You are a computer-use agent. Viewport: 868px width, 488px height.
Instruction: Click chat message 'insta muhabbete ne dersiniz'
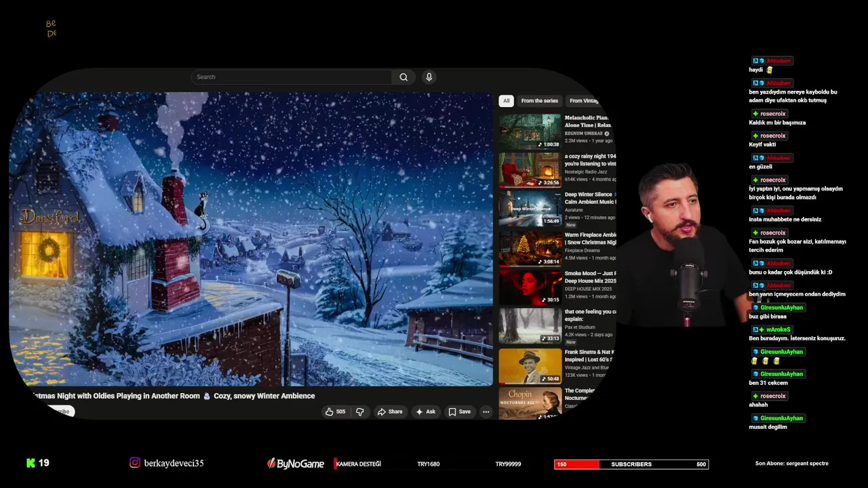pos(785,220)
